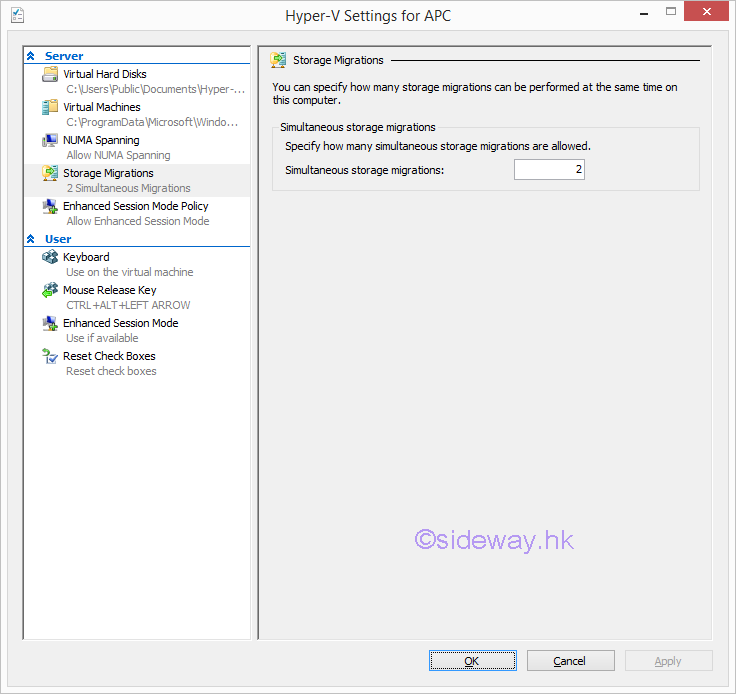Click the Server section heading

pos(64,56)
